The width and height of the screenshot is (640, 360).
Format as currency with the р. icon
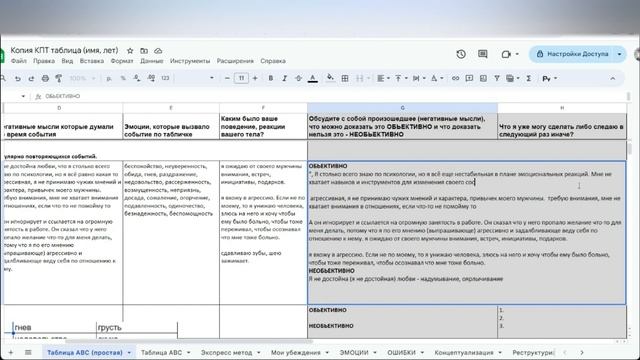pyautogui.click(x=109, y=78)
